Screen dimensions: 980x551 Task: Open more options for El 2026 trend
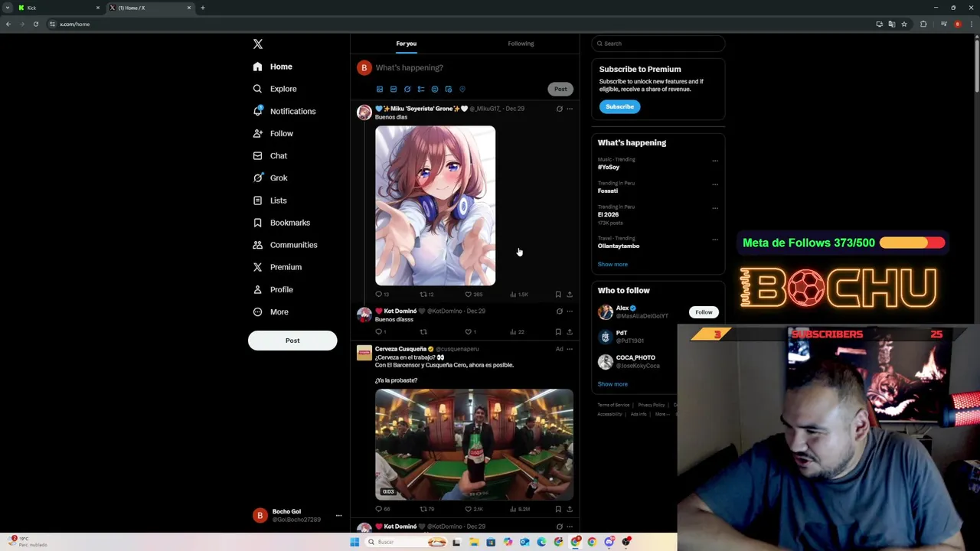click(715, 208)
